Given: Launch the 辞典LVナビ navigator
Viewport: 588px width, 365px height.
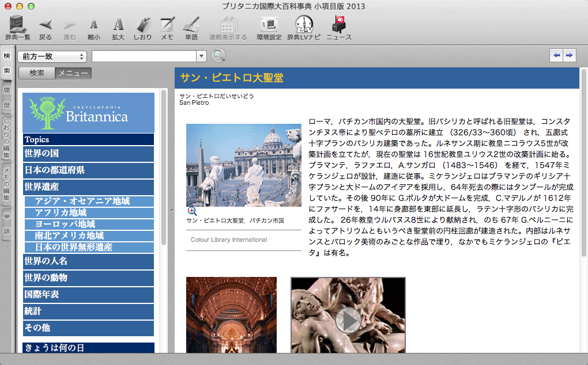Looking at the screenshot, I should point(304,26).
